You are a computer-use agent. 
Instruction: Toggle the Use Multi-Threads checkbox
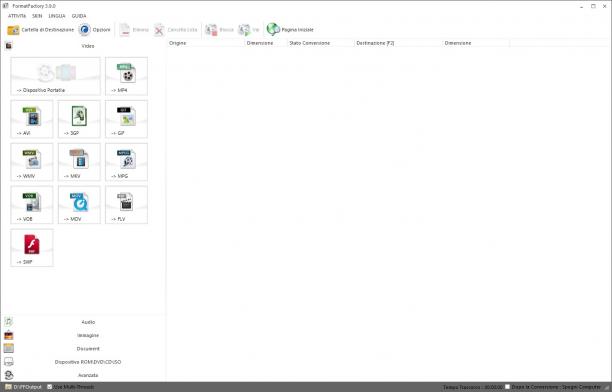[x=50, y=387]
